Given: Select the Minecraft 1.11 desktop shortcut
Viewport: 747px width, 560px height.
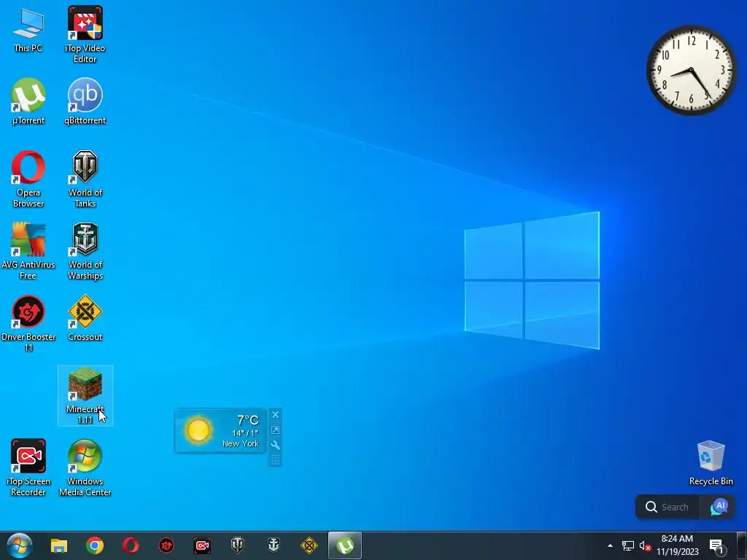Looking at the screenshot, I should 85,396.
